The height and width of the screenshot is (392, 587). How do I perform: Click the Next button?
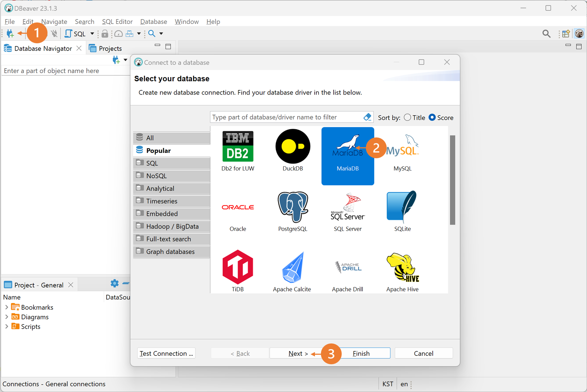298,353
